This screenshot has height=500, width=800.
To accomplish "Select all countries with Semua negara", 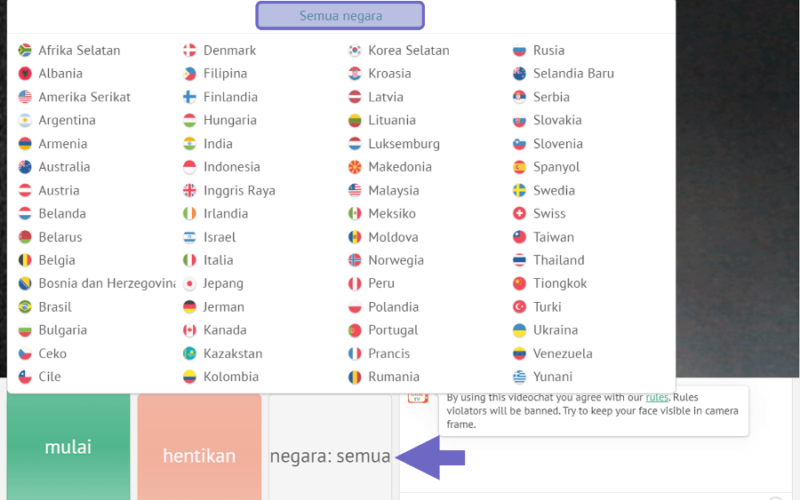I will (x=340, y=16).
